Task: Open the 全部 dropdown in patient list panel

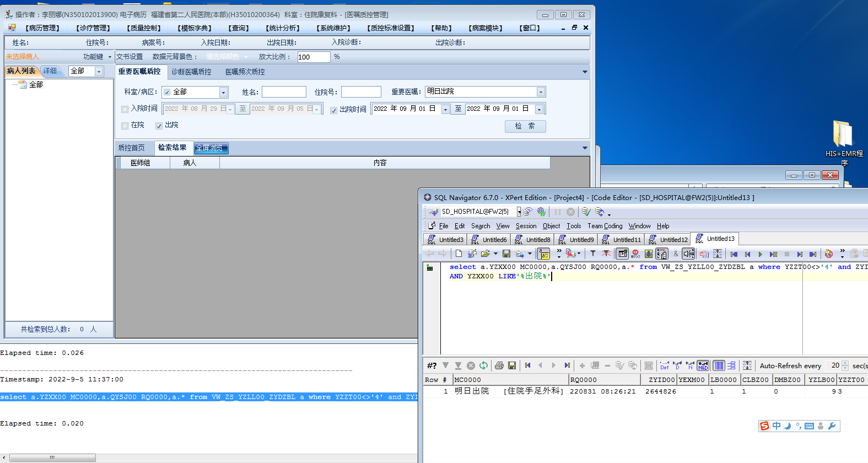Action: pos(99,71)
